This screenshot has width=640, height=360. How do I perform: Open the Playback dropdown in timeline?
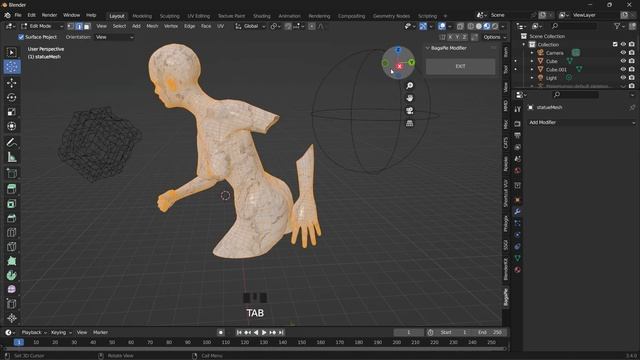tap(34, 333)
